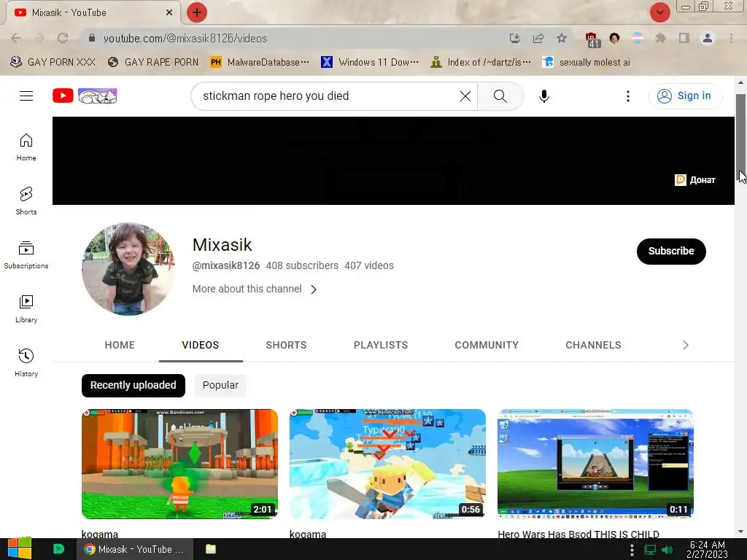Subscribe to the Mixasik channel
This screenshot has height=560, width=747.
[671, 251]
